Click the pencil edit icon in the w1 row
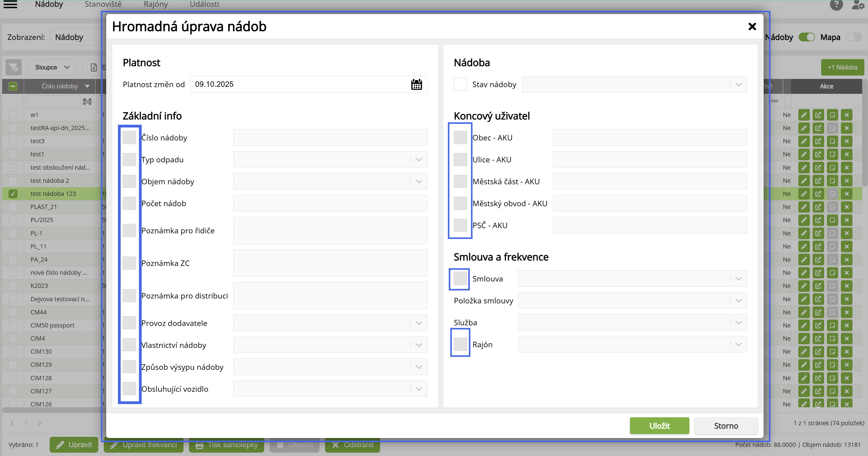Image resolution: width=868 pixels, height=456 pixels. click(x=804, y=115)
